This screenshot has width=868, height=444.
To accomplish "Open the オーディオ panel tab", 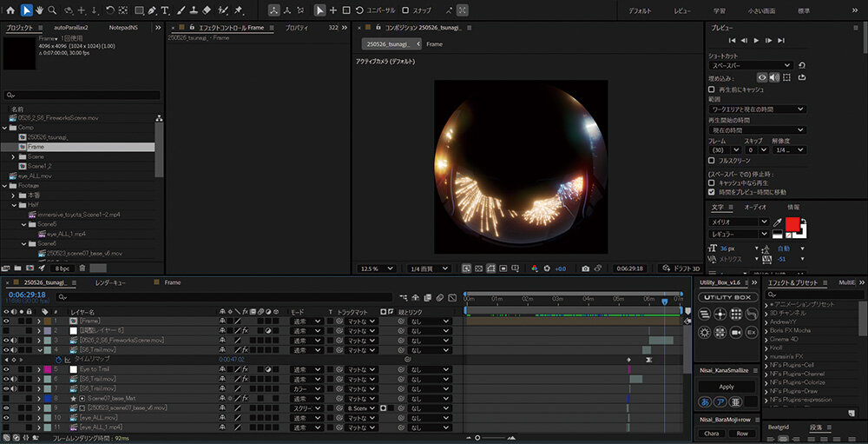I will (755, 207).
